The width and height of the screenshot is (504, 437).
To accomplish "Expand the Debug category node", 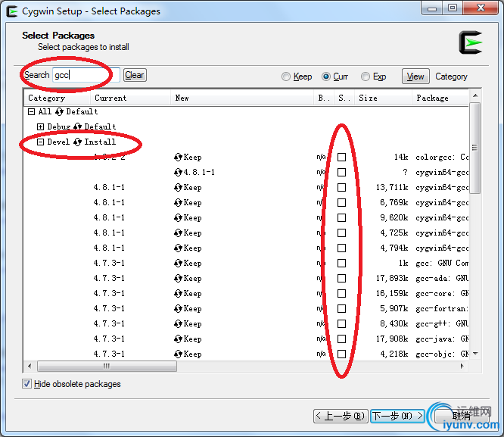I will (40, 126).
